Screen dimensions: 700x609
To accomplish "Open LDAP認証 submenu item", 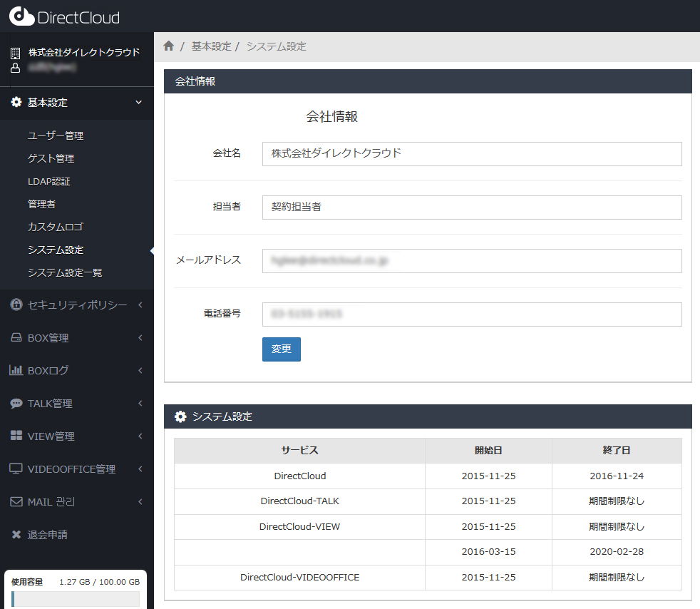I will coord(49,181).
